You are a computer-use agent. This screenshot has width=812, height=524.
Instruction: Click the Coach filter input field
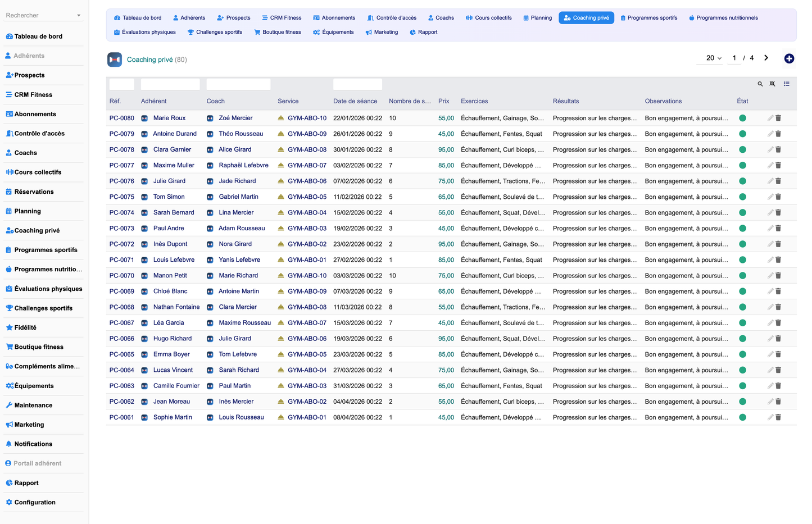coord(238,84)
